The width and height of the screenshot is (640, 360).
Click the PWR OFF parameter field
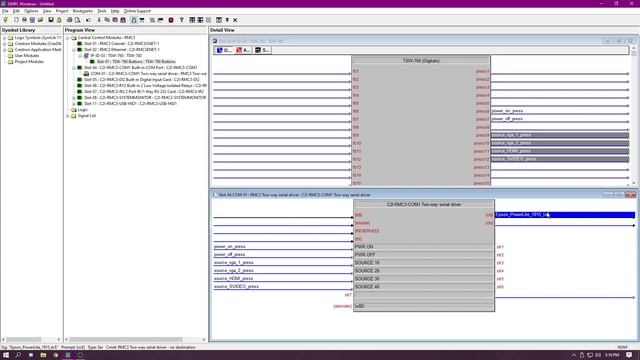coord(423,255)
